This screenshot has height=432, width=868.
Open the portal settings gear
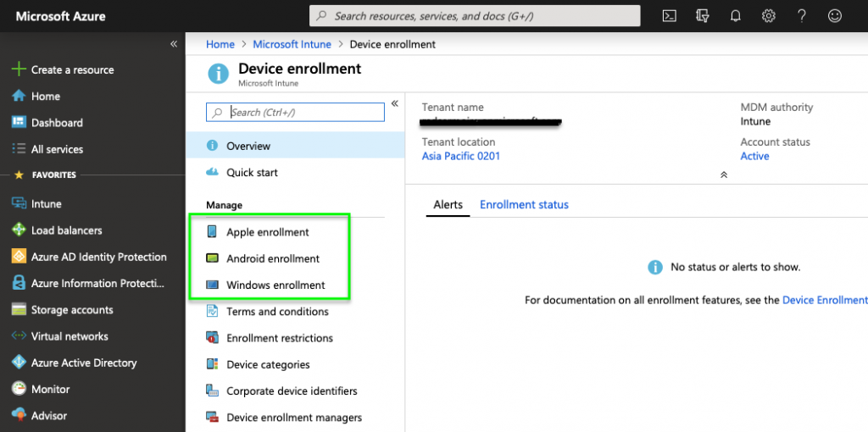(768, 16)
